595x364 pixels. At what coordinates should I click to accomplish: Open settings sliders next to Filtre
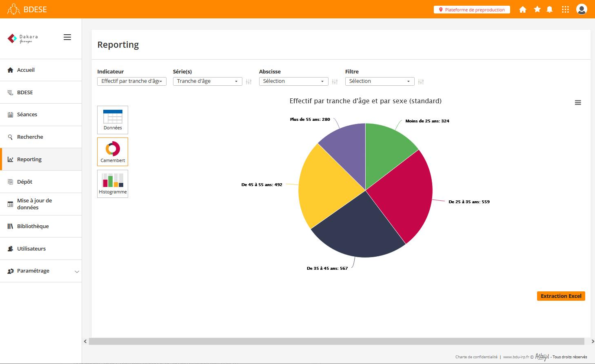[x=421, y=82]
